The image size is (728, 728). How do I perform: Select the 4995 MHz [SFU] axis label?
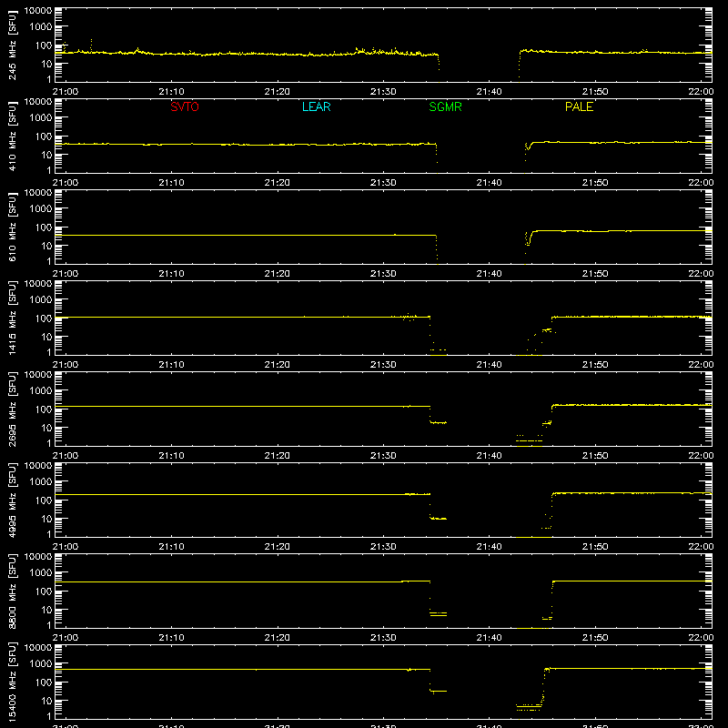(13, 500)
